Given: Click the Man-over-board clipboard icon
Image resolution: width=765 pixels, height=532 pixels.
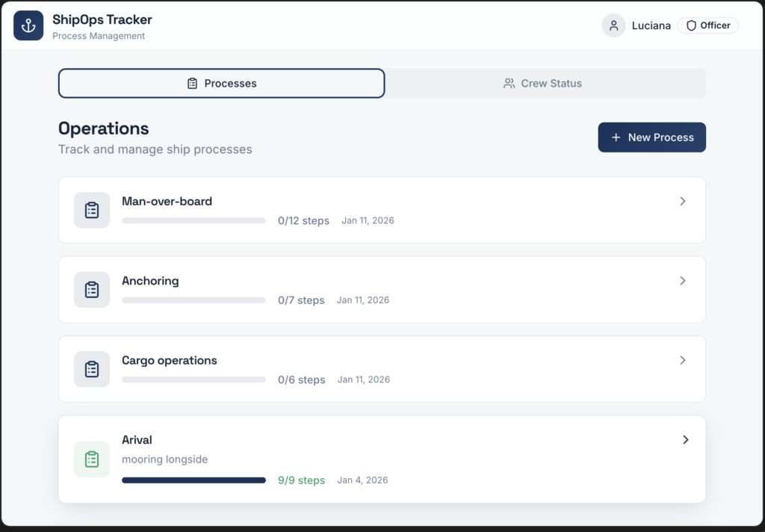Looking at the screenshot, I should pyautogui.click(x=92, y=210).
